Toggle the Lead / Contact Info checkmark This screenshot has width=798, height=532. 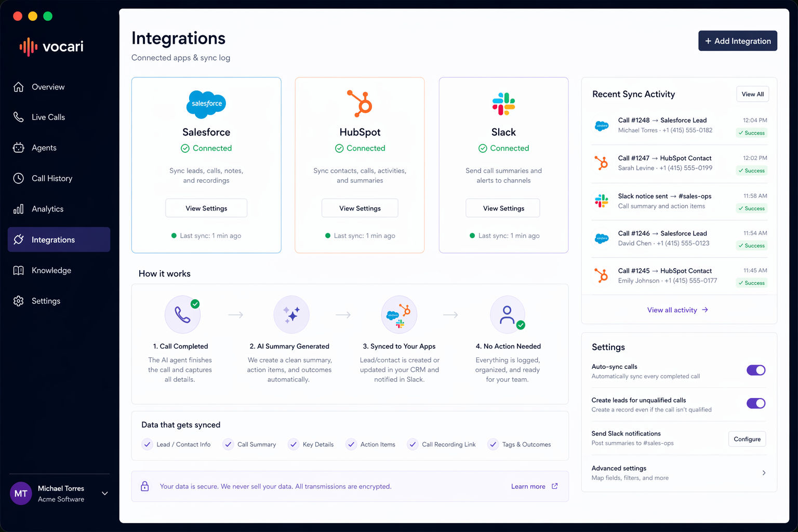pyautogui.click(x=148, y=444)
